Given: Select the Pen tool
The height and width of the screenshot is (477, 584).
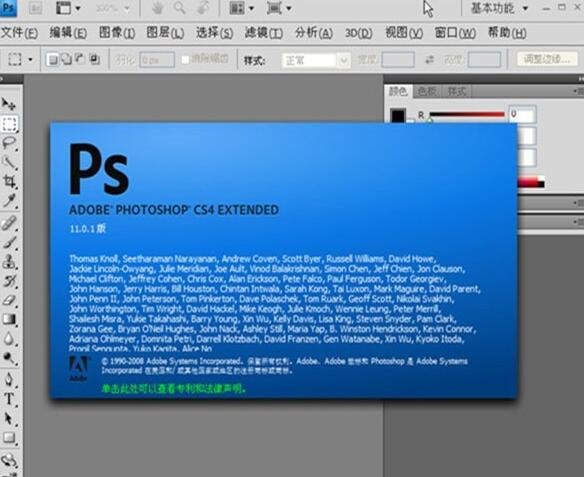Looking at the screenshot, I should 9,380.
